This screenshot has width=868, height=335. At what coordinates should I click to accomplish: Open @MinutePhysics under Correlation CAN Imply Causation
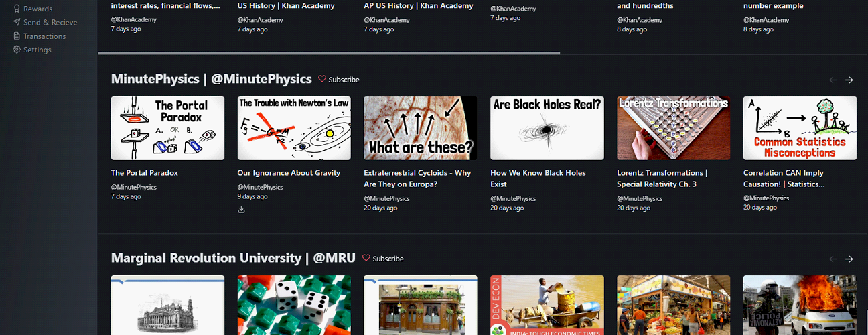pos(766,198)
